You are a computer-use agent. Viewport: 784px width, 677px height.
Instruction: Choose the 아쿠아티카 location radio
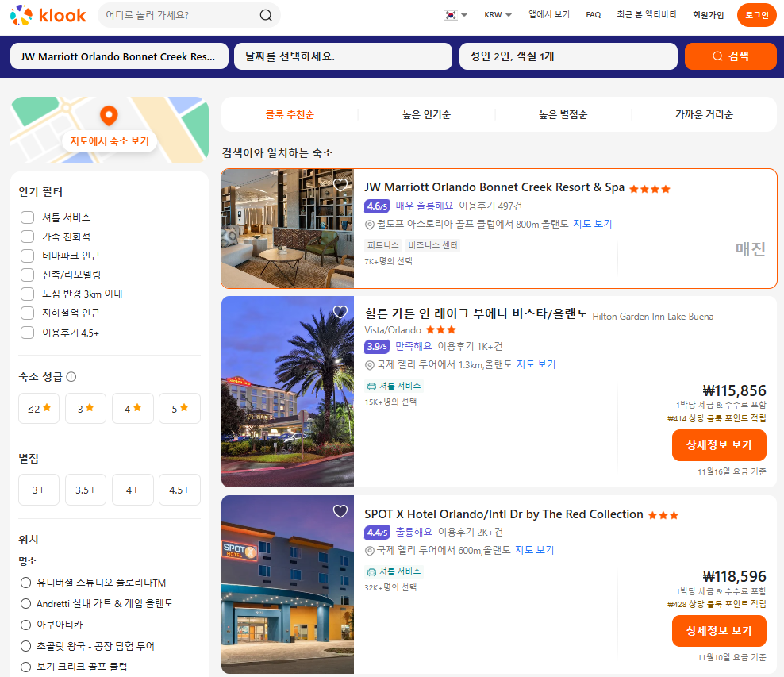pos(25,625)
